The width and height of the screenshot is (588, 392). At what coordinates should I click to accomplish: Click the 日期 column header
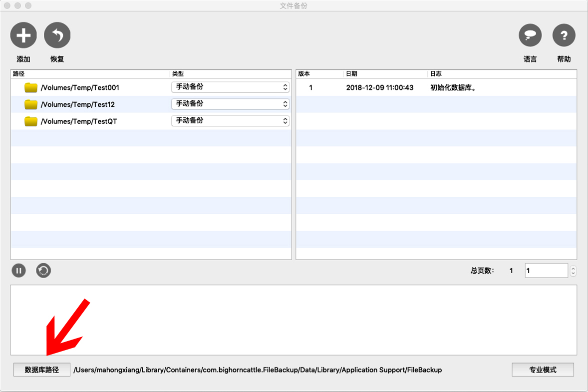point(385,74)
